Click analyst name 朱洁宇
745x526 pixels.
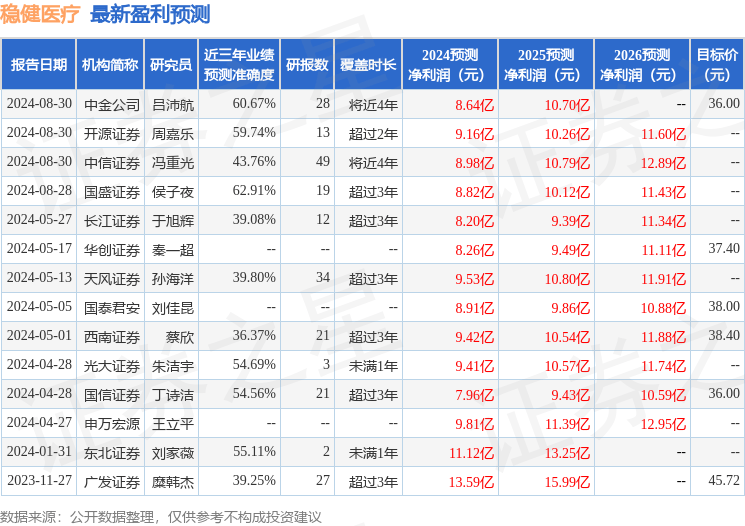pyautogui.click(x=172, y=365)
